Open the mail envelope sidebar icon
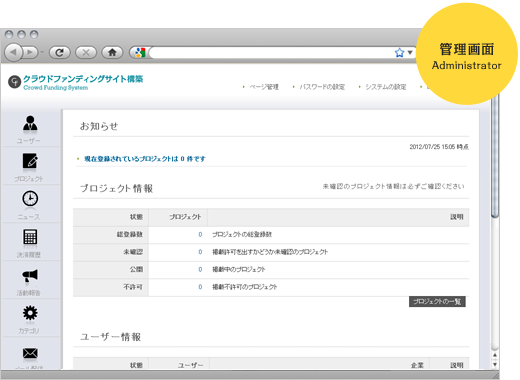The height and width of the screenshot is (380, 520). [x=30, y=353]
